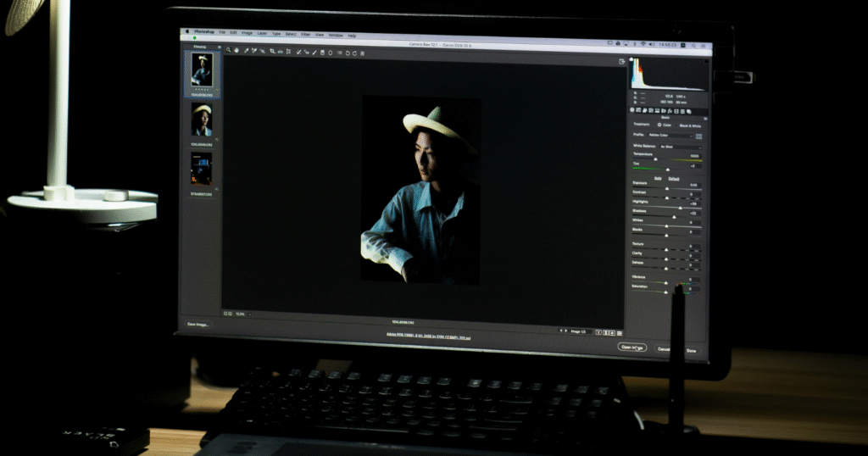The height and width of the screenshot is (456, 868).
Task: Click the Shadows value field
Action: pos(693,213)
